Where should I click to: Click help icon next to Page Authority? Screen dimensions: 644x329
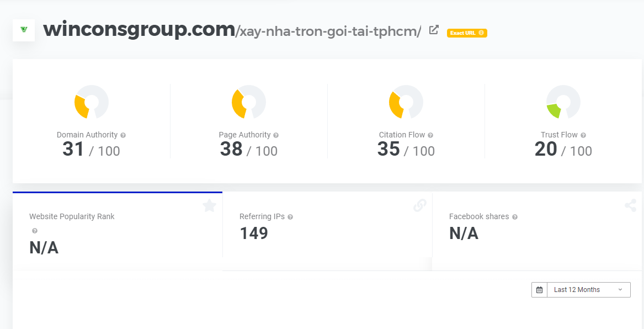pos(276,135)
